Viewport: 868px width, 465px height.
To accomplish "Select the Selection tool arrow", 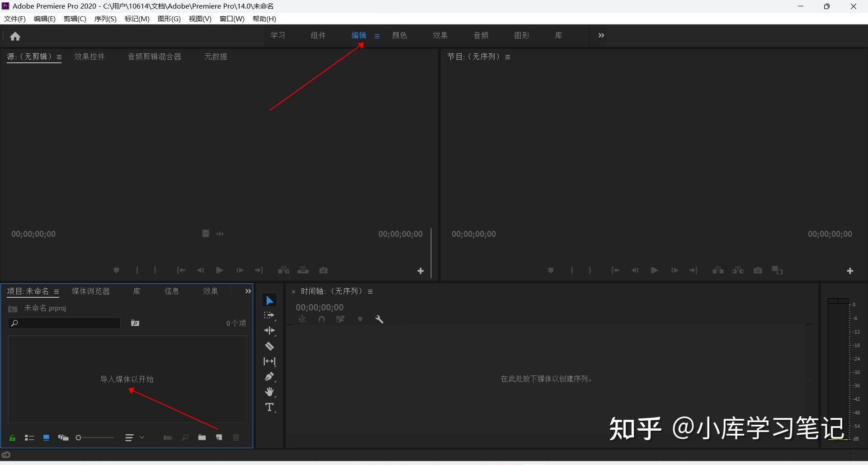I will coord(269,301).
